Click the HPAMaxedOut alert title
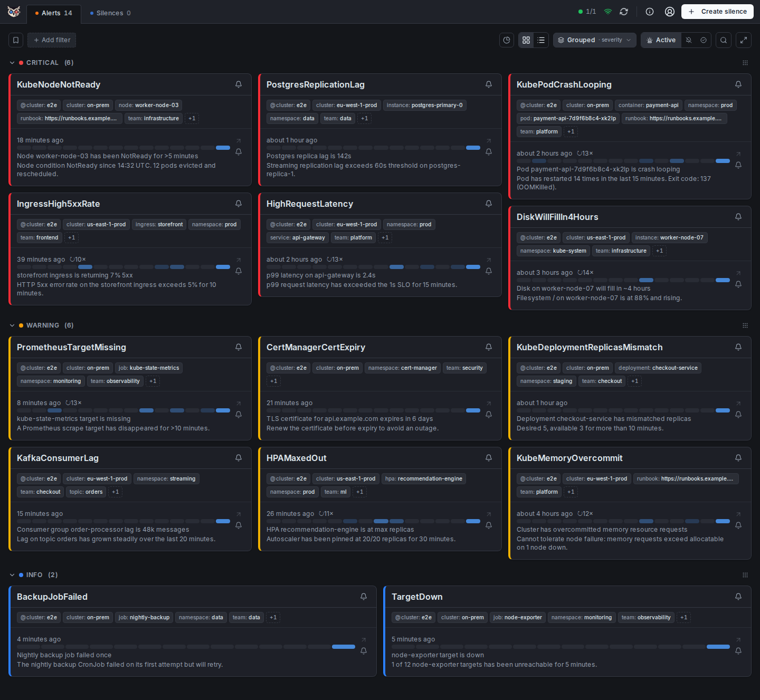 [x=297, y=458]
